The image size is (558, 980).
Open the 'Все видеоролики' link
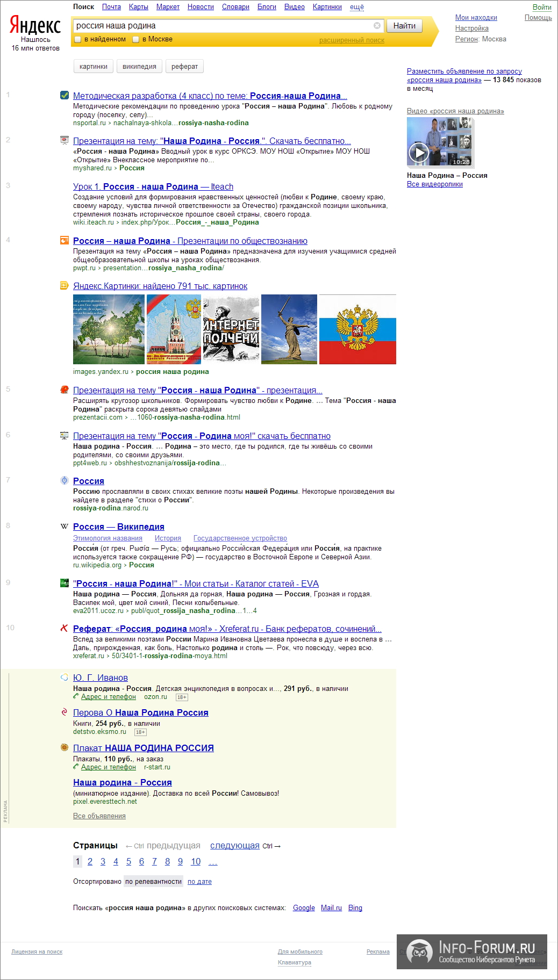435,184
